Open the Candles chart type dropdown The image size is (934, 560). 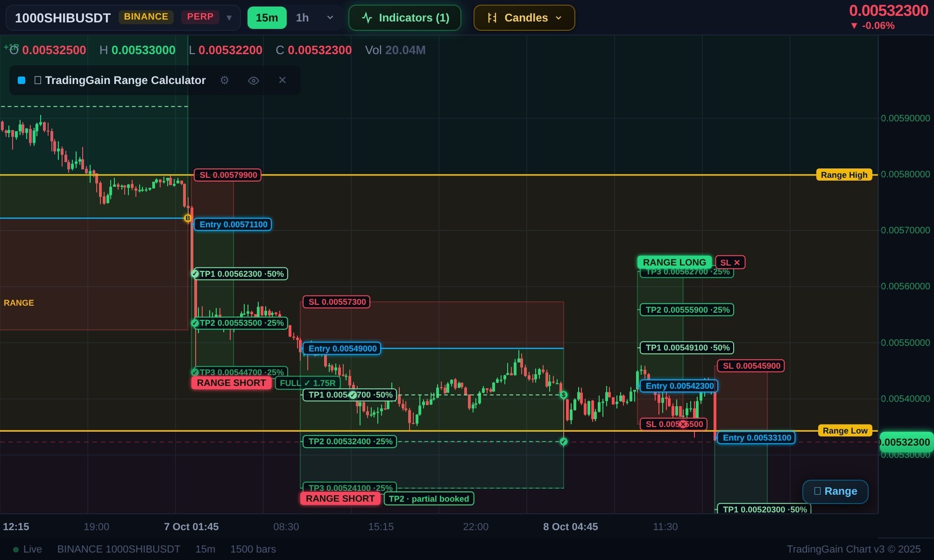[x=524, y=18]
